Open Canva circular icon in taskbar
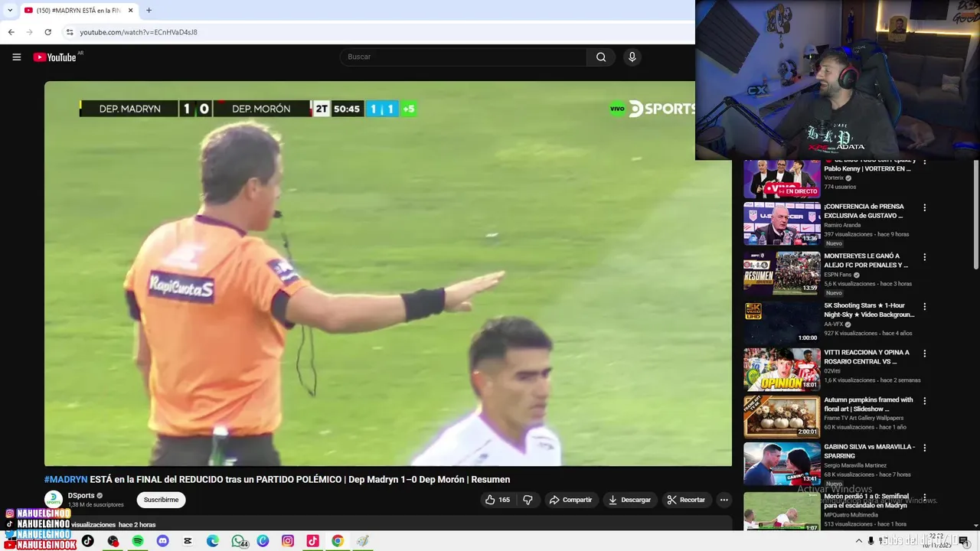 [x=263, y=541]
